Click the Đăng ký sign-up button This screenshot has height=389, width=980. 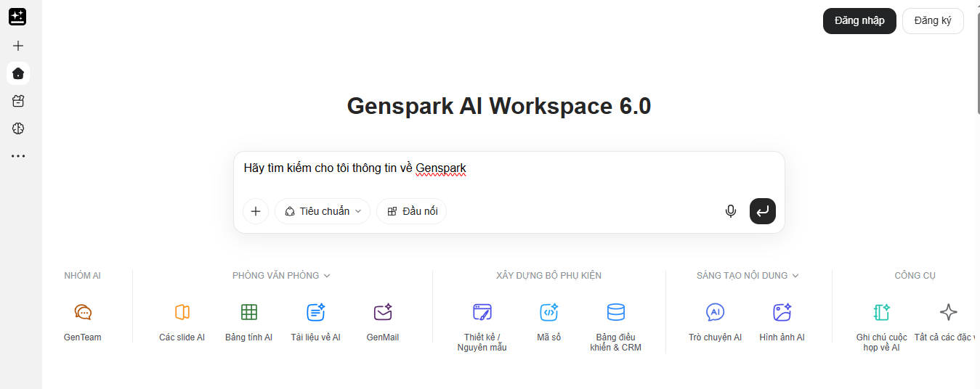point(933,21)
